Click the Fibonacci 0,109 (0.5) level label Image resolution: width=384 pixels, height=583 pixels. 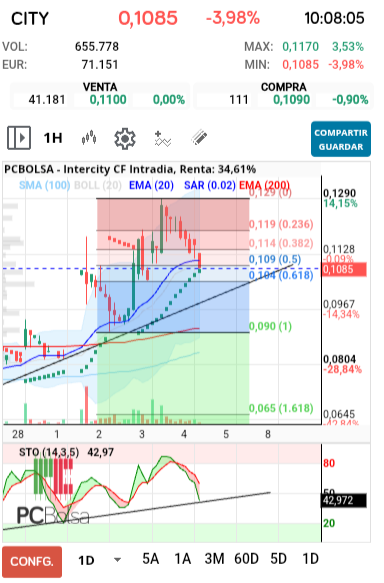275,259
